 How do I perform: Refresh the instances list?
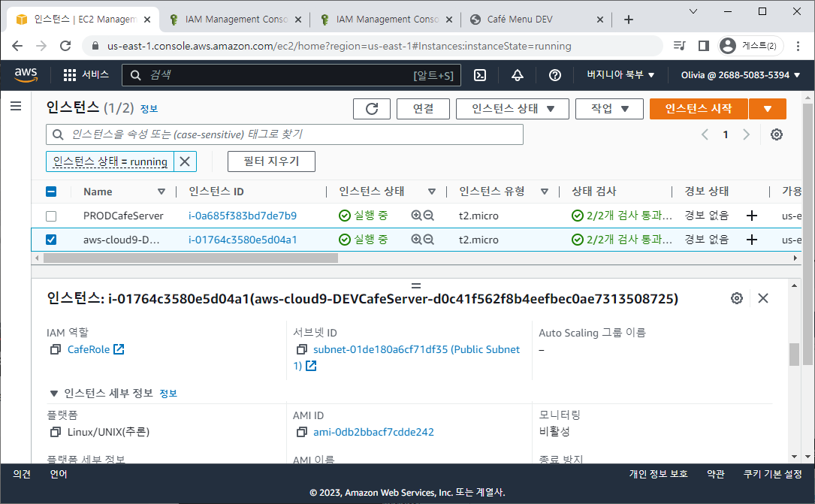372,109
